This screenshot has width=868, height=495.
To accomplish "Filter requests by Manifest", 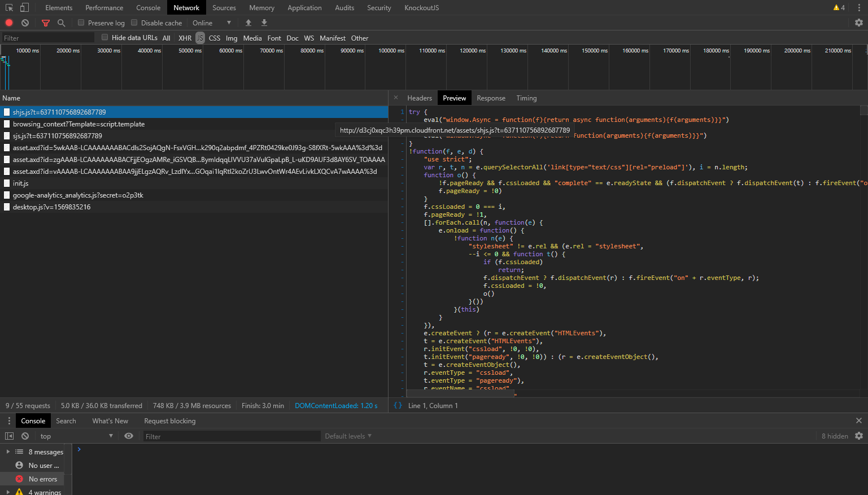I will click(x=333, y=38).
